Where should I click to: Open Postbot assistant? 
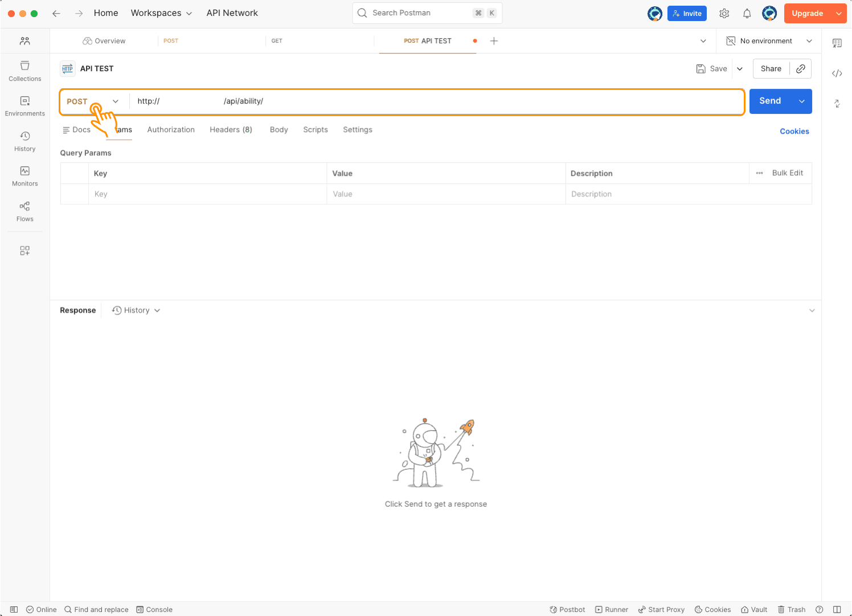[x=567, y=609]
